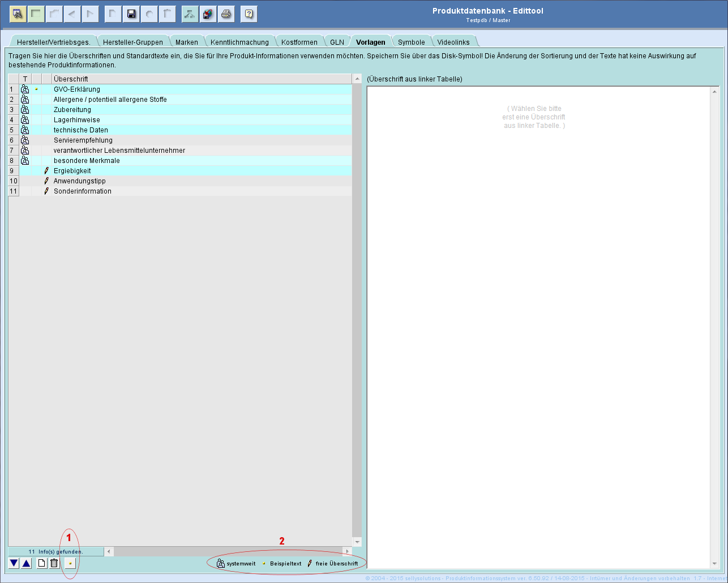Open the Hersteller-Gruppen tab

tap(133, 42)
